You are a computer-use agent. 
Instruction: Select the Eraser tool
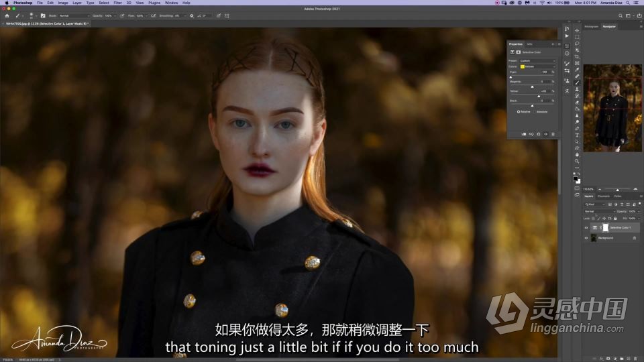[x=577, y=103]
